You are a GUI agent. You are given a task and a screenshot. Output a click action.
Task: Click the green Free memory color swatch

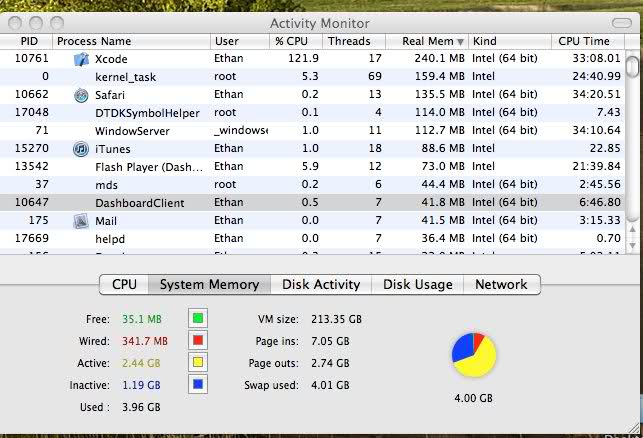click(x=198, y=318)
